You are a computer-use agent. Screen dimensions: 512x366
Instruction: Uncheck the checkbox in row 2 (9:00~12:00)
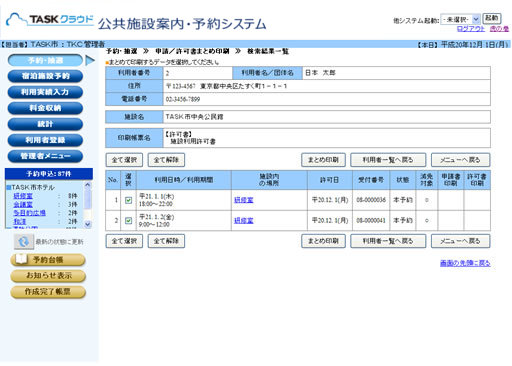tap(128, 220)
